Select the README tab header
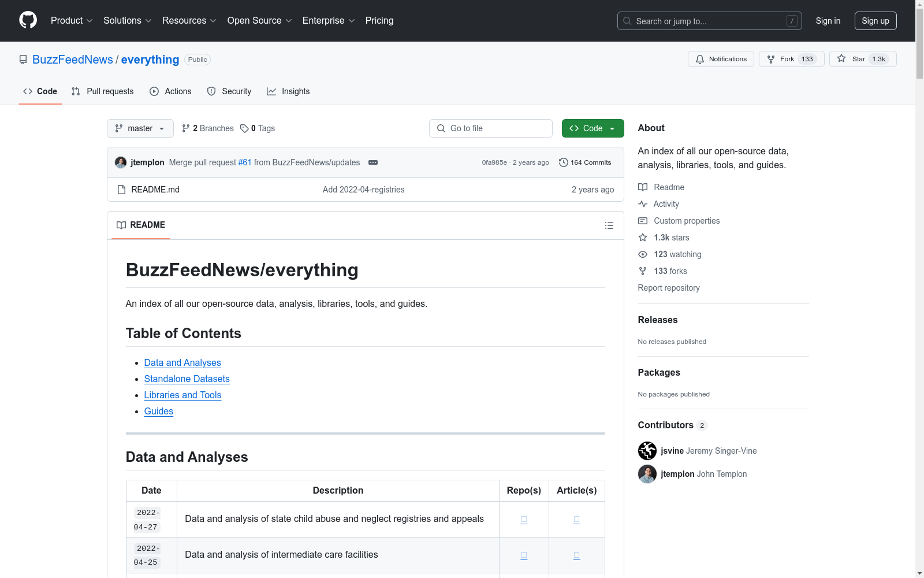The width and height of the screenshot is (924, 578). tap(141, 225)
